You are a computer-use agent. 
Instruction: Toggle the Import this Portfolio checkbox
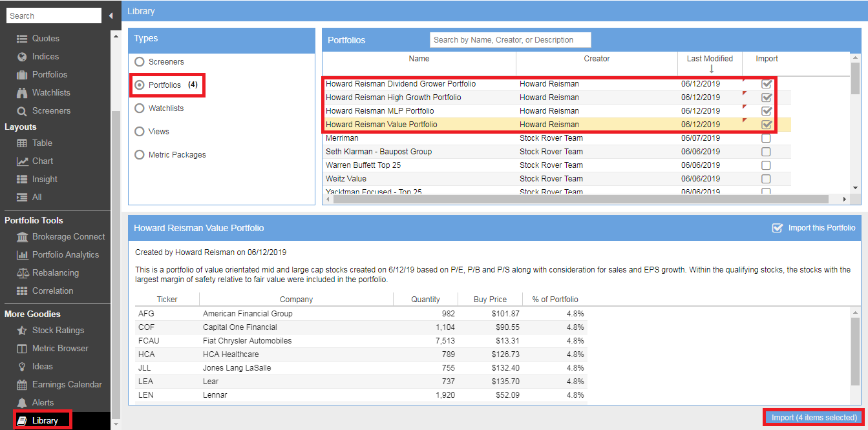[778, 228]
